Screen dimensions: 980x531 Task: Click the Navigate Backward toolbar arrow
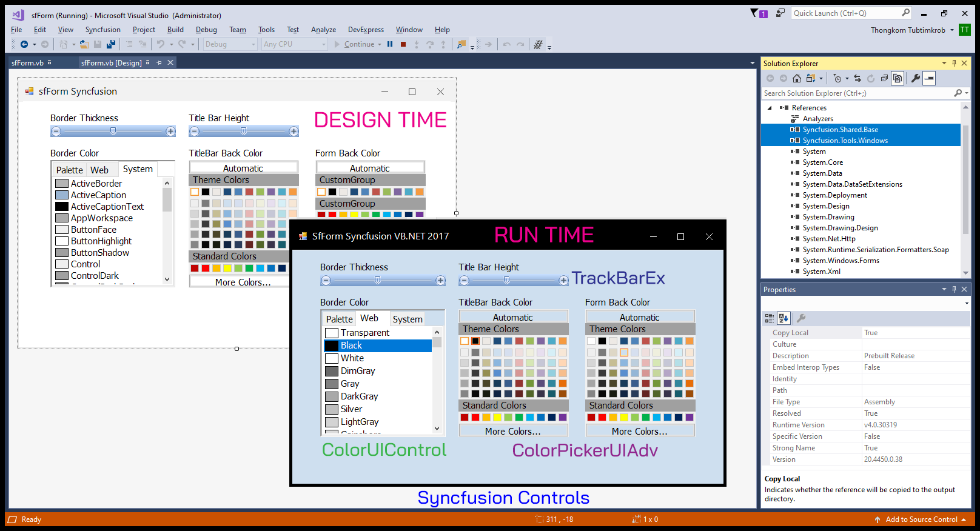24,44
